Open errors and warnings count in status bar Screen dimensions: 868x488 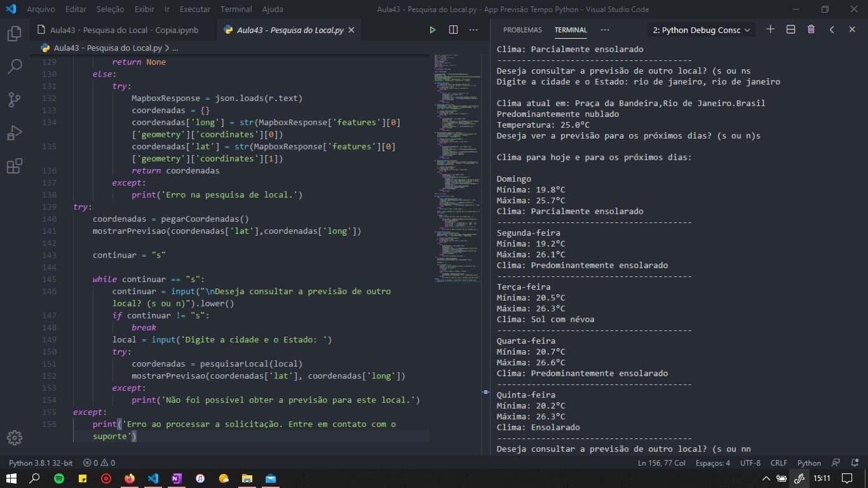click(99, 463)
